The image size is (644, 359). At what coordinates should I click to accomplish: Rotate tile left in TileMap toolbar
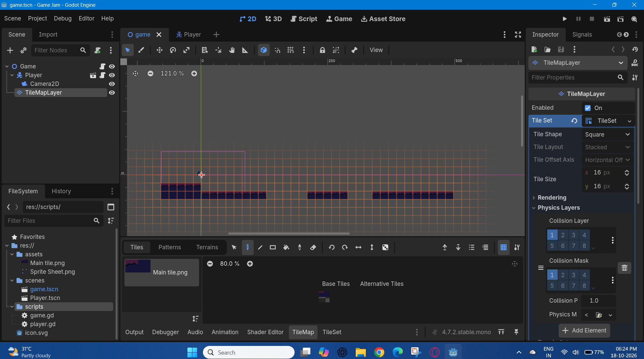point(332,247)
